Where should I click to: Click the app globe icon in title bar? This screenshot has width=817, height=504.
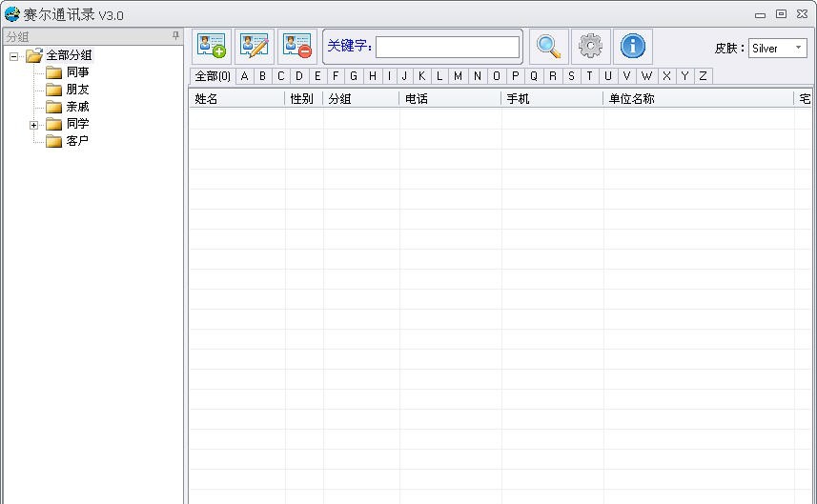[x=11, y=14]
